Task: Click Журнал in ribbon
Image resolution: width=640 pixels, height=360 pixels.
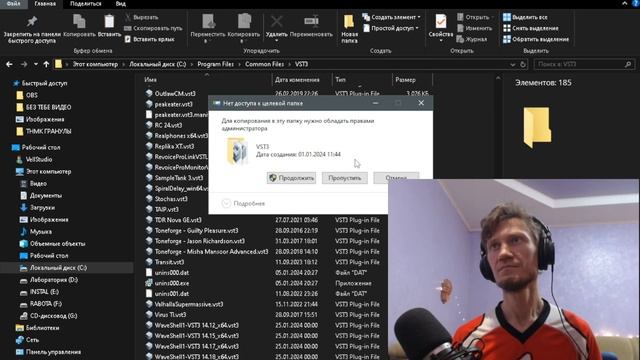Action: (x=472, y=39)
